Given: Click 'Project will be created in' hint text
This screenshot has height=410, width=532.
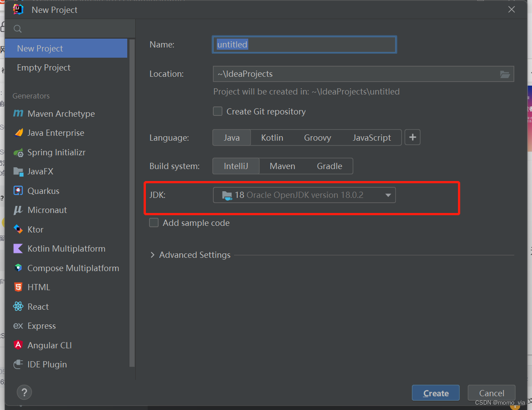Looking at the screenshot, I should pos(306,92).
